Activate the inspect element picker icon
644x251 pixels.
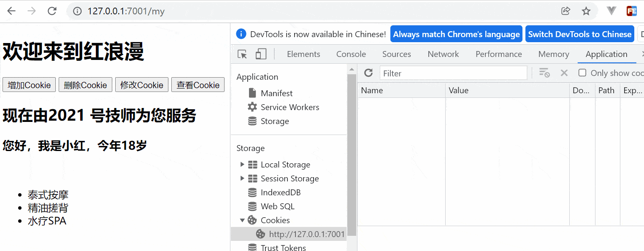coord(242,54)
